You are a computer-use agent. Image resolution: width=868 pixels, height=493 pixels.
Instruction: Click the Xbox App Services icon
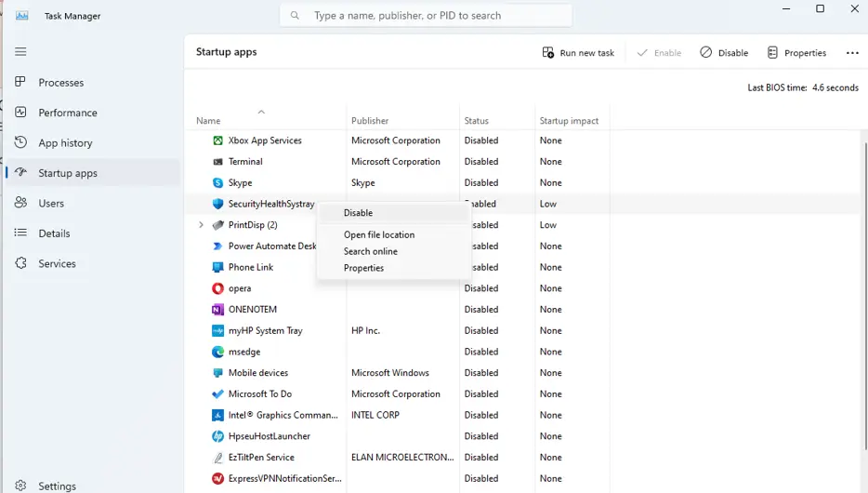(x=217, y=140)
